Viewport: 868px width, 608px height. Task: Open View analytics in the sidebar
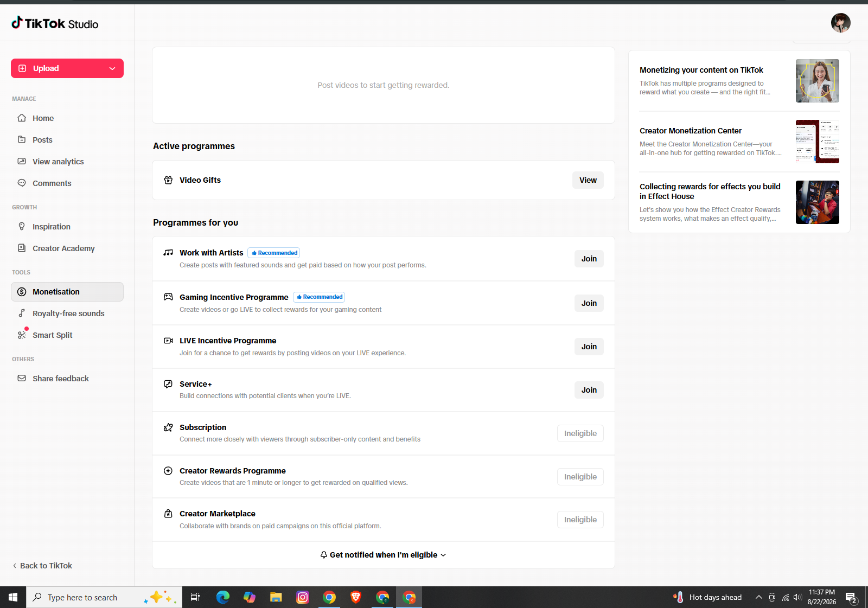coord(67,162)
